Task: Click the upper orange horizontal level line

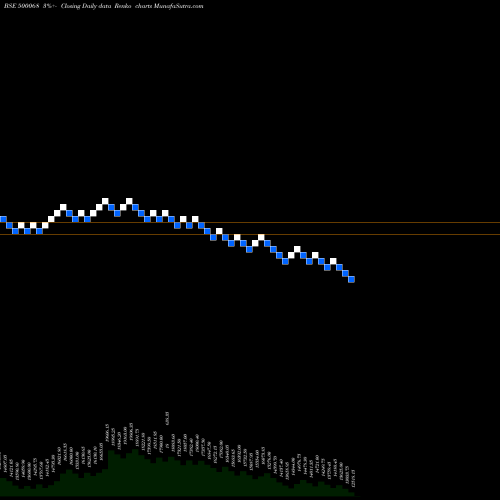Action: coord(250,222)
